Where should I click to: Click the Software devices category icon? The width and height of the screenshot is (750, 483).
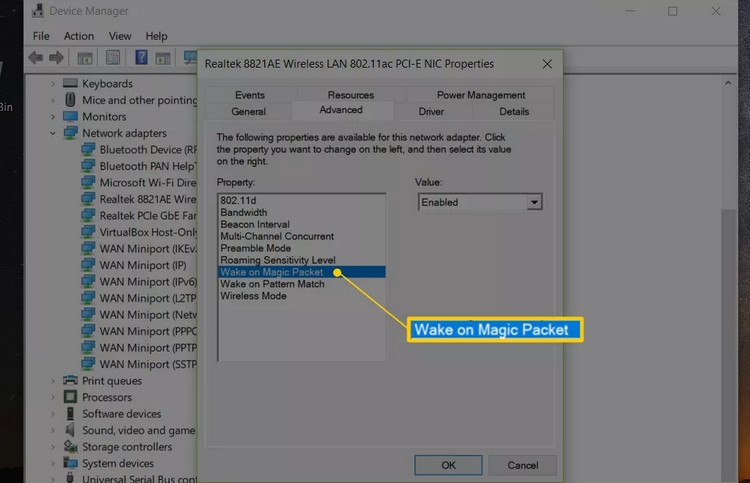click(70, 414)
